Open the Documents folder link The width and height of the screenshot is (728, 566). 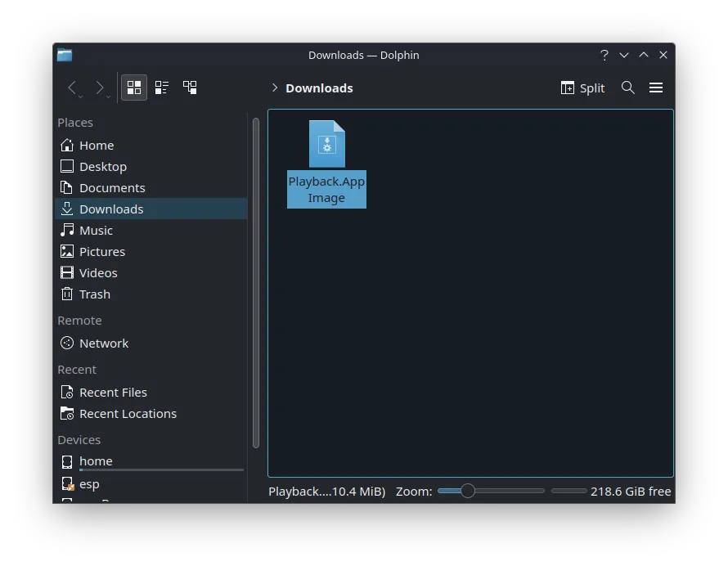pos(111,187)
